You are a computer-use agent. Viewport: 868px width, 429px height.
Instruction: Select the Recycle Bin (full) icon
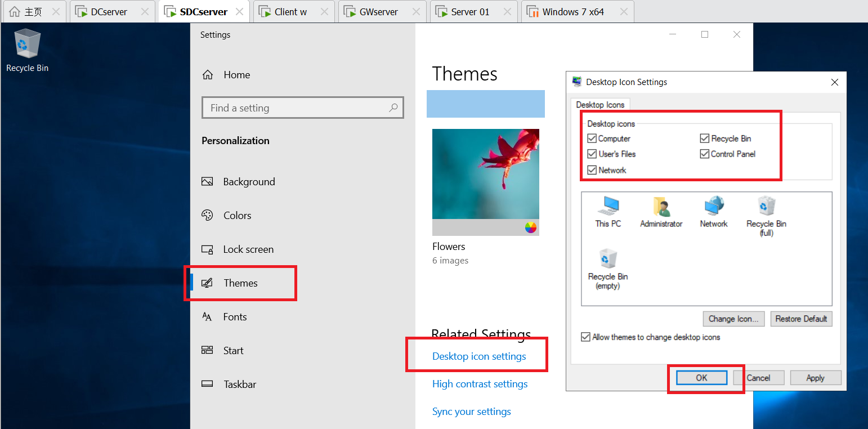coord(766,208)
